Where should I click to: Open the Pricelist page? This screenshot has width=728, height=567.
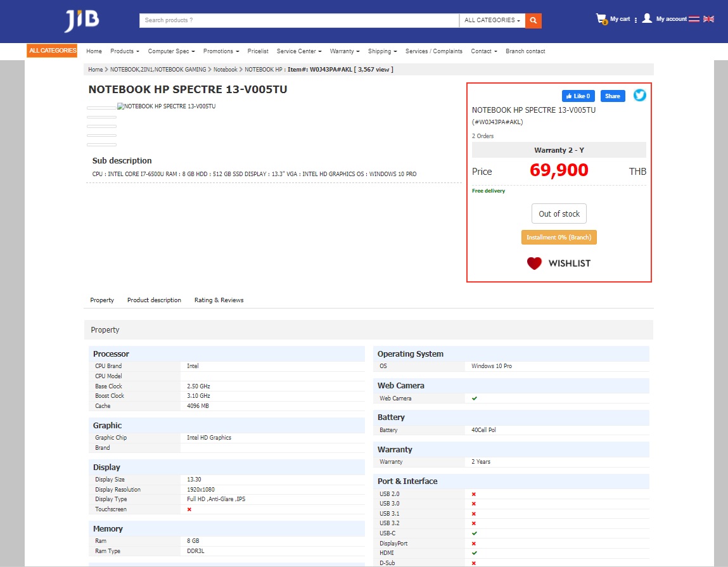258,51
